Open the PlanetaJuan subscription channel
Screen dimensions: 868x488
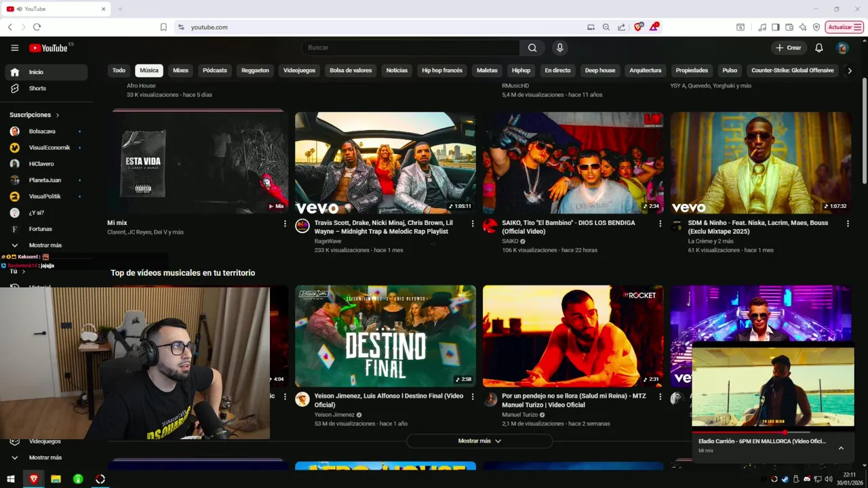tap(46, 180)
